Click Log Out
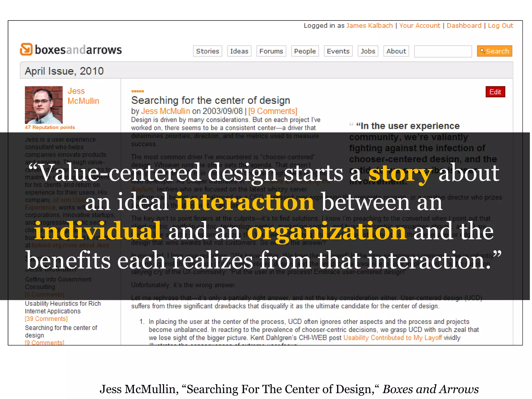This screenshot has height=399, width=532. click(501, 25)
